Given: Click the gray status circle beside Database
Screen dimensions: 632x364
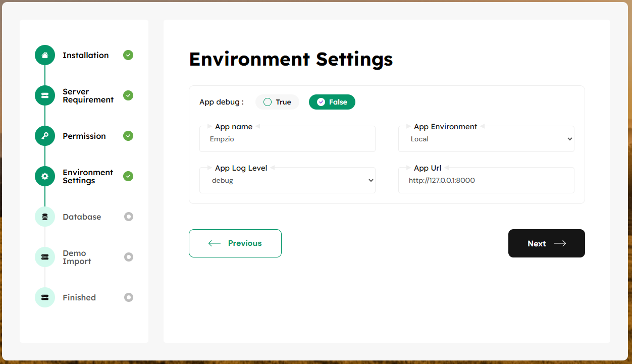Looking at the screenshot, I should click(x=129, y=217).
